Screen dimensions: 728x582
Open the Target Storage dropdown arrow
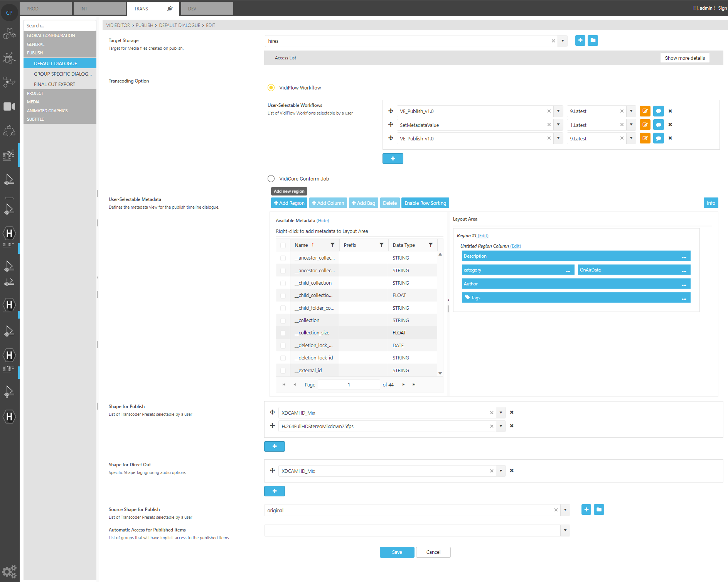[563, 40]
